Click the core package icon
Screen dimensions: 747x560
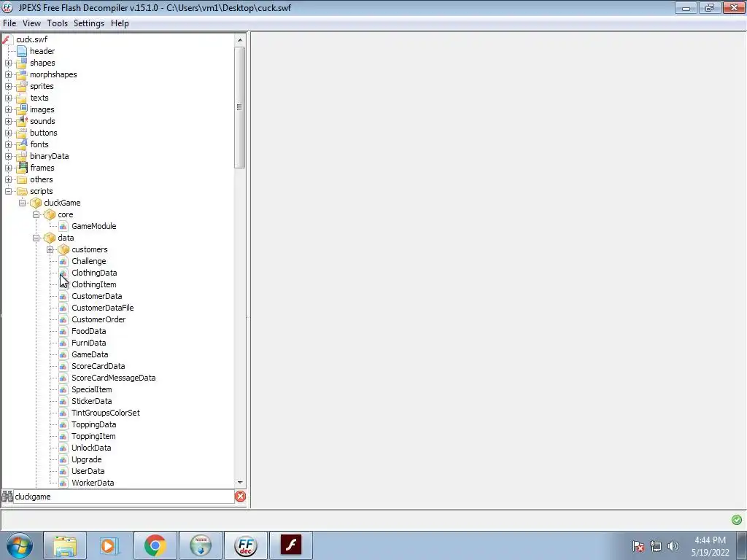tap(50, 215)
